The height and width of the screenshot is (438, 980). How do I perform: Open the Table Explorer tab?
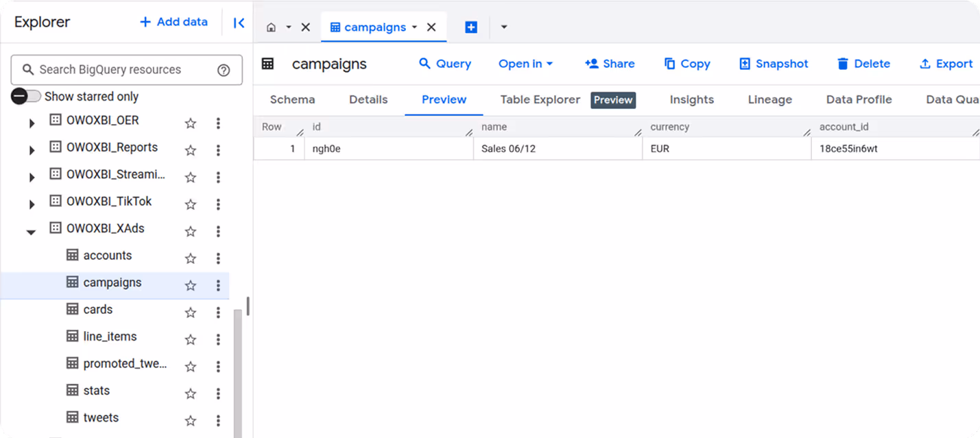540,99
